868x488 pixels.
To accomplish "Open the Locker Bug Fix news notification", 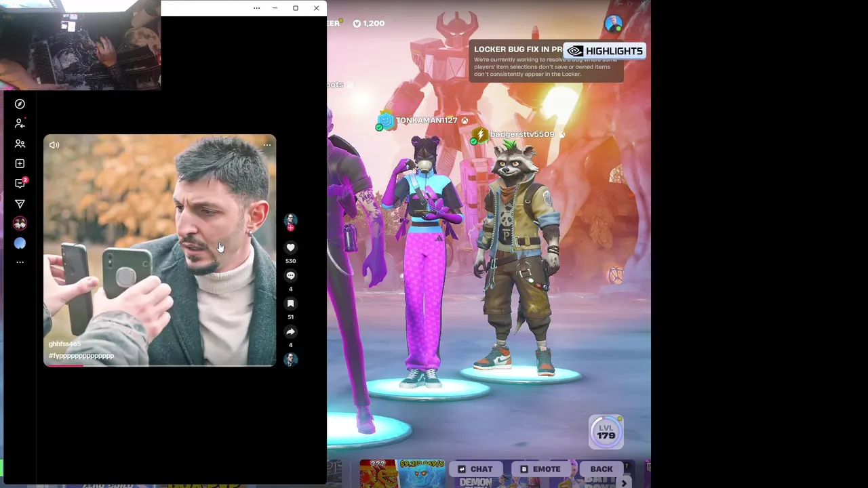I will point(546,61).
